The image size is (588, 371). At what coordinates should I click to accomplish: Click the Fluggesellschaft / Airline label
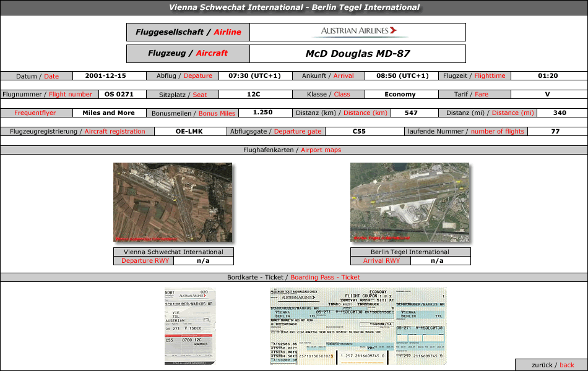pos(188,32)
